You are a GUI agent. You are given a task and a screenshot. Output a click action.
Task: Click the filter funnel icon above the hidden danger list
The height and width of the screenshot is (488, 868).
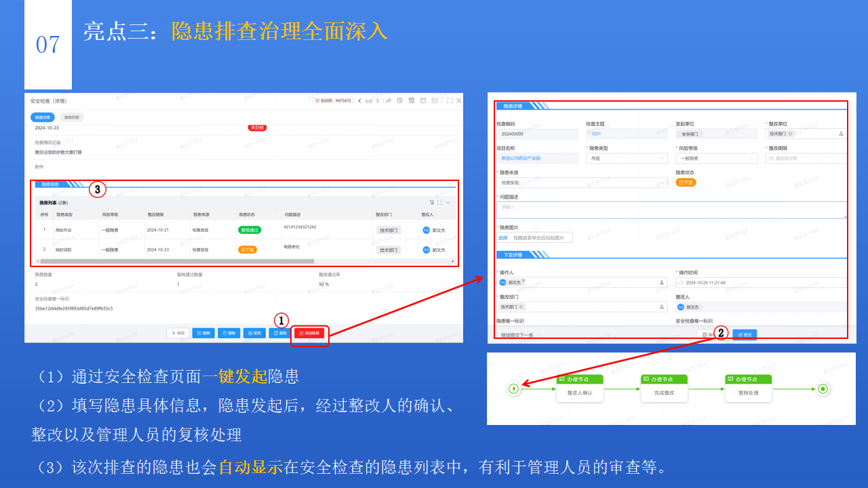point(432,202)
